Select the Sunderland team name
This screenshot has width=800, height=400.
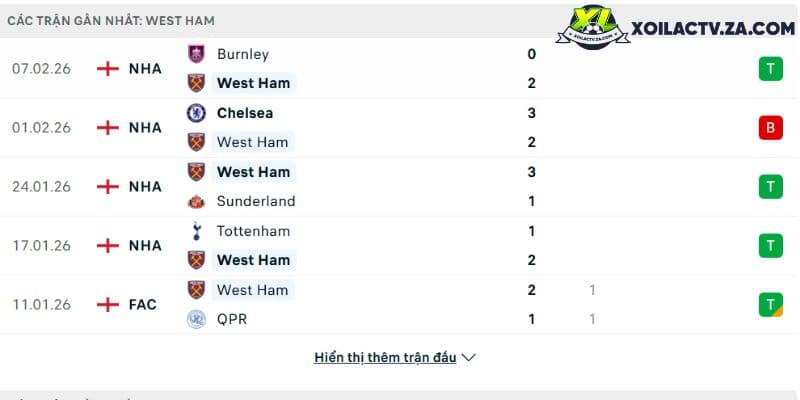pos(256,201)
